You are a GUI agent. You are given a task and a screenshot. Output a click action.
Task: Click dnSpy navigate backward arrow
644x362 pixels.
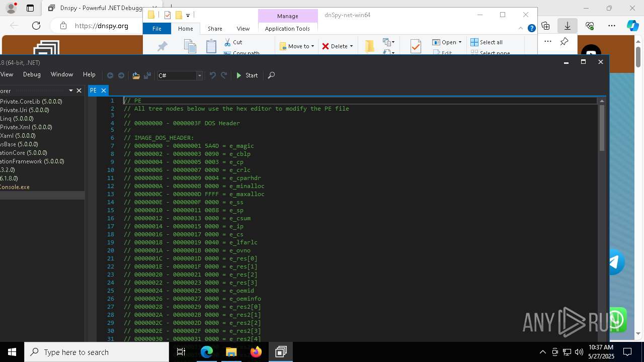(x=110, y=75)
